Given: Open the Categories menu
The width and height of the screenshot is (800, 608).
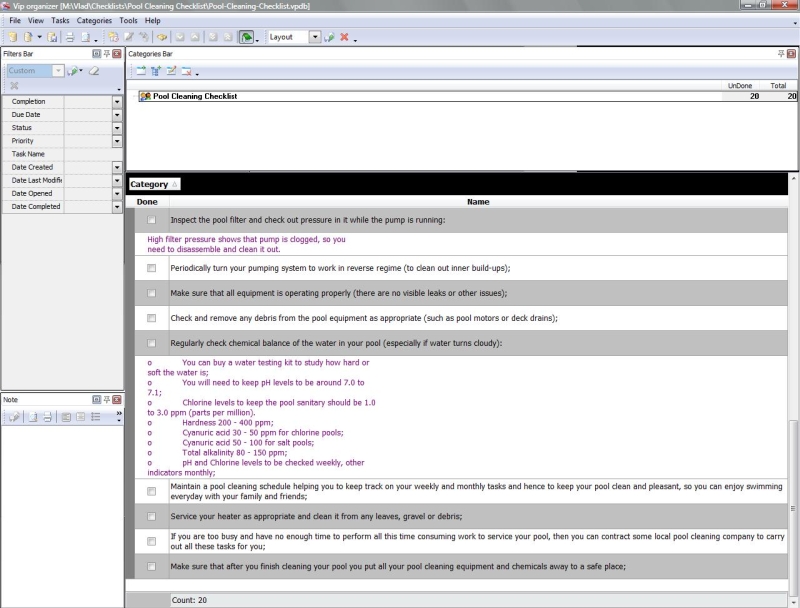Looking at the screenshot, I should (x=94, y=20).
